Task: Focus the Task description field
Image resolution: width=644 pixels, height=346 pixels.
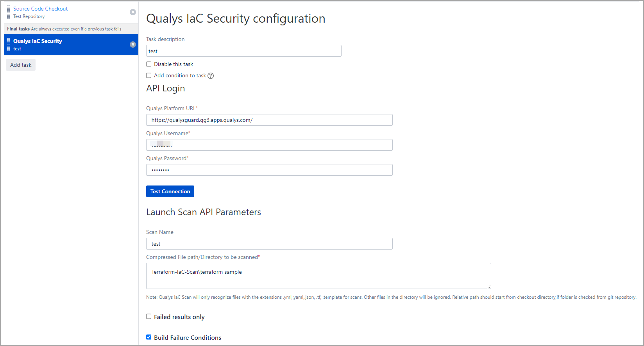Action: point(244,51)
